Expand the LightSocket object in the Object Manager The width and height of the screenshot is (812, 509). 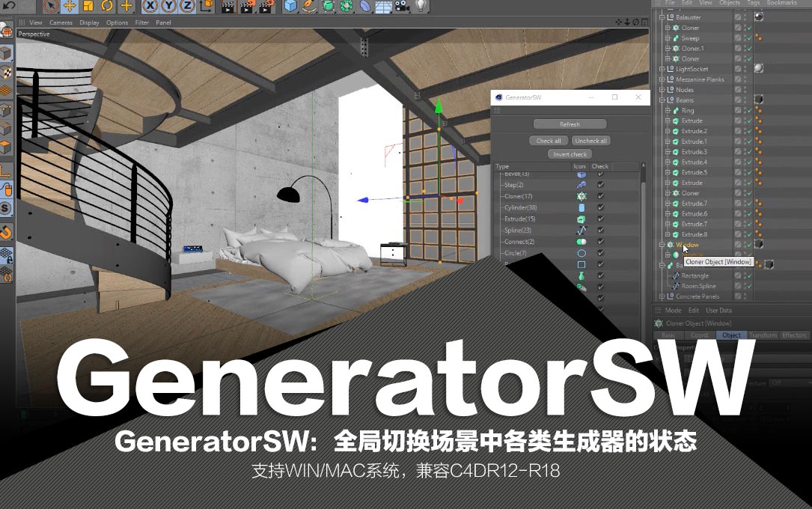[x=661, y=68]
